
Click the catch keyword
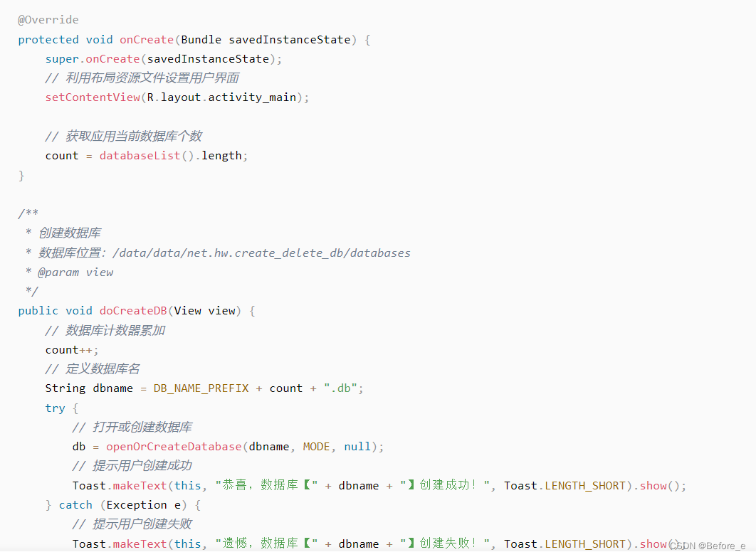tap(75, 505)
